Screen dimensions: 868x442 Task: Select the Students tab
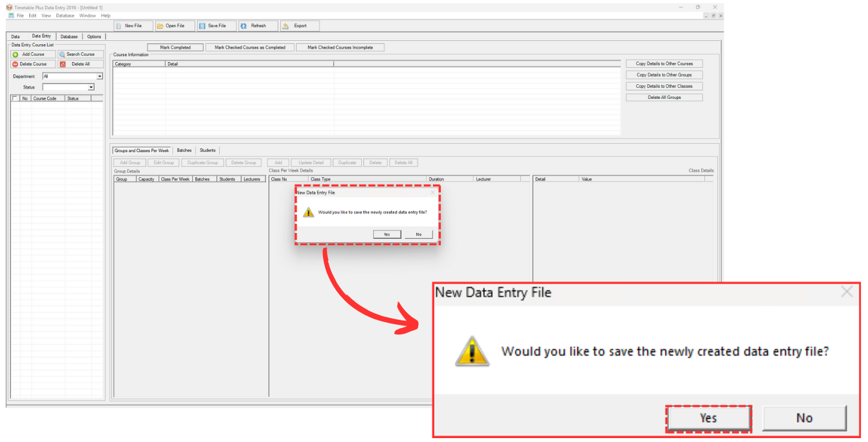point(207,150)
